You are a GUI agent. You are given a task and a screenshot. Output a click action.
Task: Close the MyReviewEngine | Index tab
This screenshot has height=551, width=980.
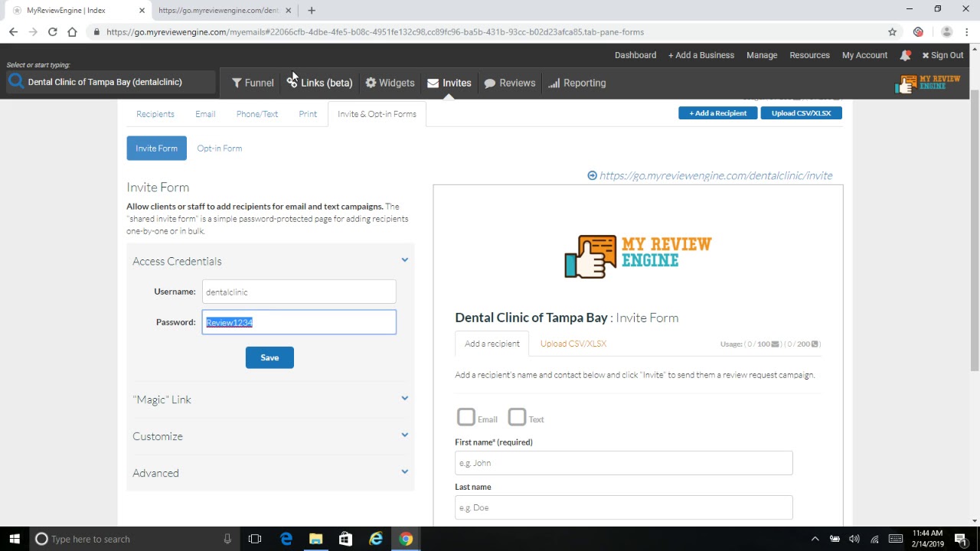coord(142,11)
